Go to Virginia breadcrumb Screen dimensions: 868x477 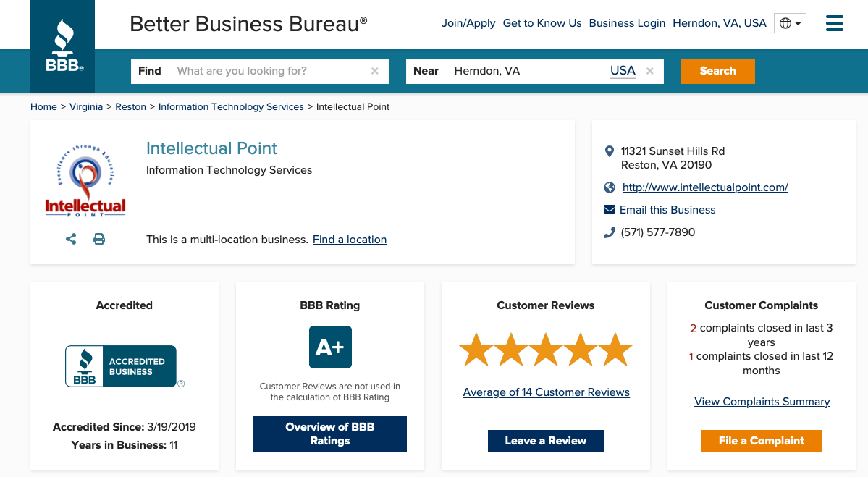click(86, 107)
